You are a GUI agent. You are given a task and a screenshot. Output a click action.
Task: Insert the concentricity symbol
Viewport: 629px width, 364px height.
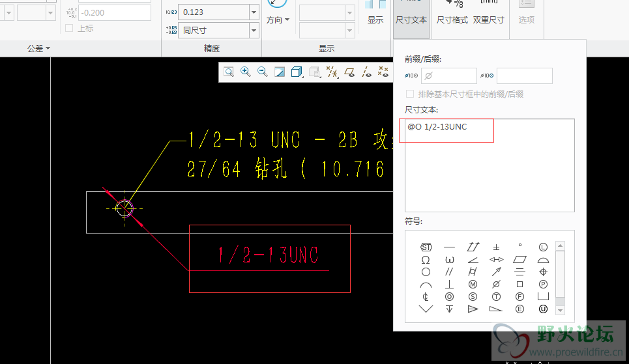tap(449, 297)
